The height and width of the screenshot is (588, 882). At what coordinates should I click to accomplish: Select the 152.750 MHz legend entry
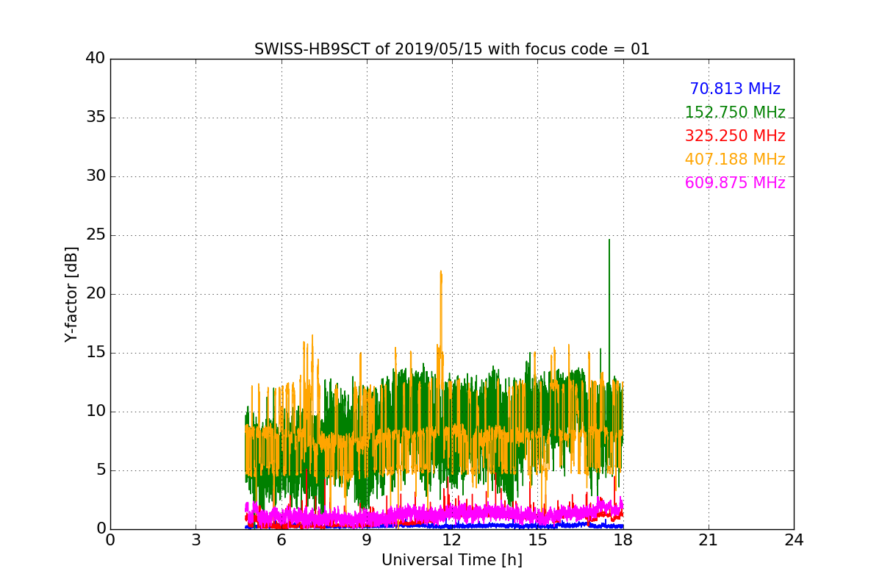pos(735,112)
